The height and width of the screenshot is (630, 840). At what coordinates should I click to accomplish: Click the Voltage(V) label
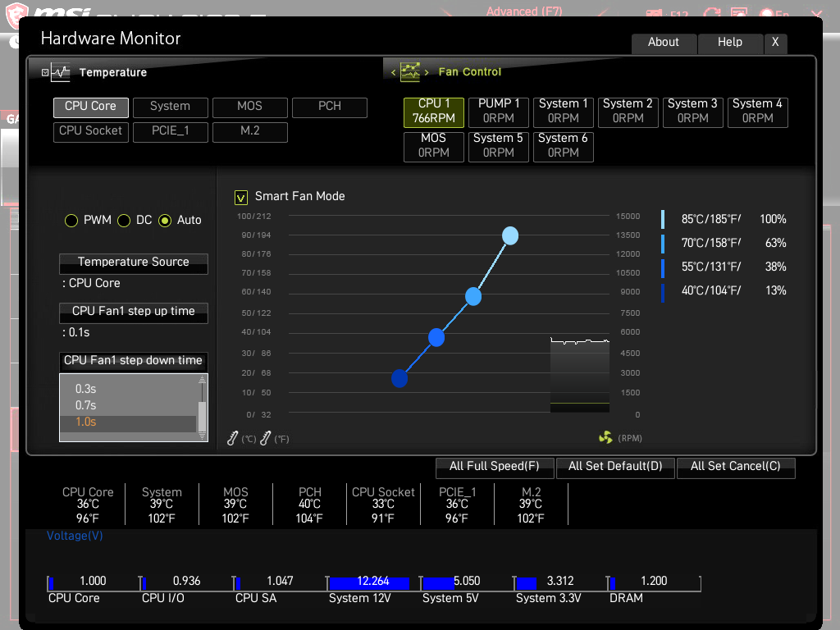75,536
